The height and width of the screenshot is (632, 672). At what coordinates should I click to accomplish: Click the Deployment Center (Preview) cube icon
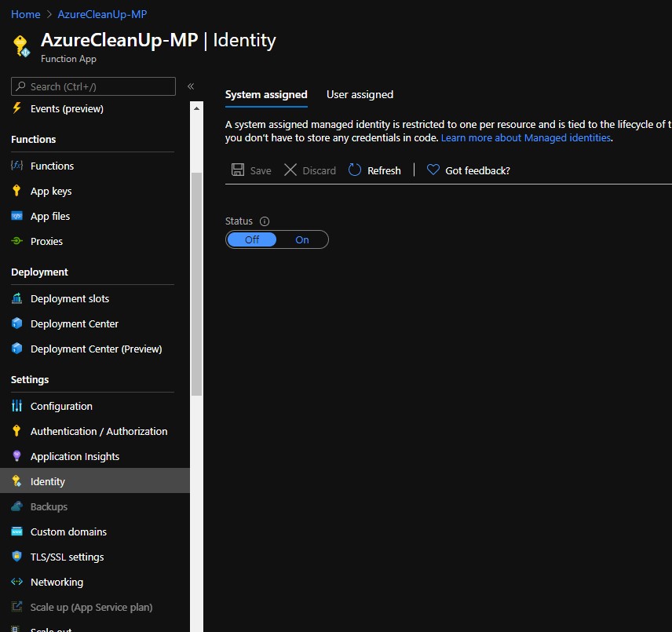(16, 349)
